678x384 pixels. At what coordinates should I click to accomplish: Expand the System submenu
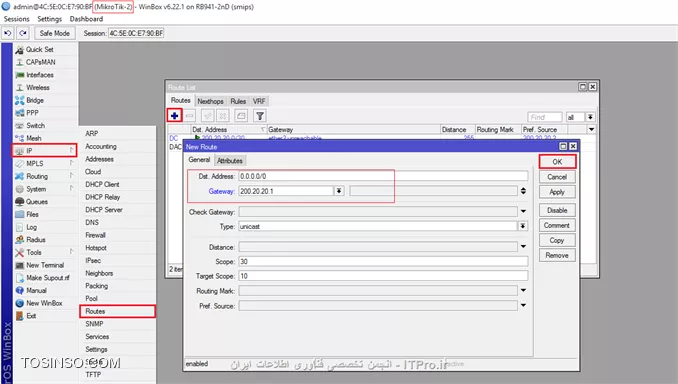click(x=45, y=189)
